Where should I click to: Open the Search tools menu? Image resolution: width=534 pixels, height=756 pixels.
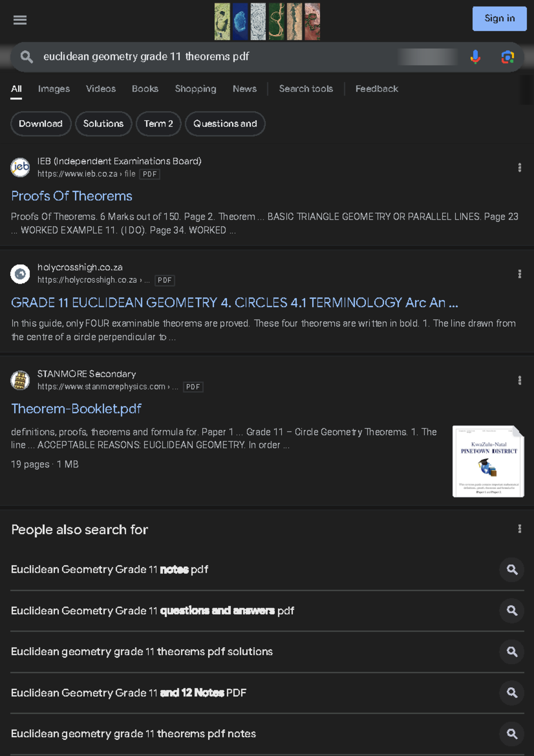coord(306,89)
